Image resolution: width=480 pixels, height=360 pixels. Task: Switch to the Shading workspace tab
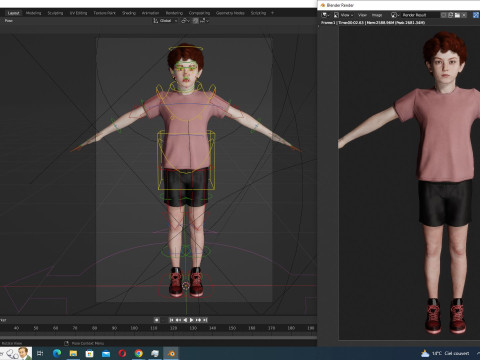[x=129, y=13]
